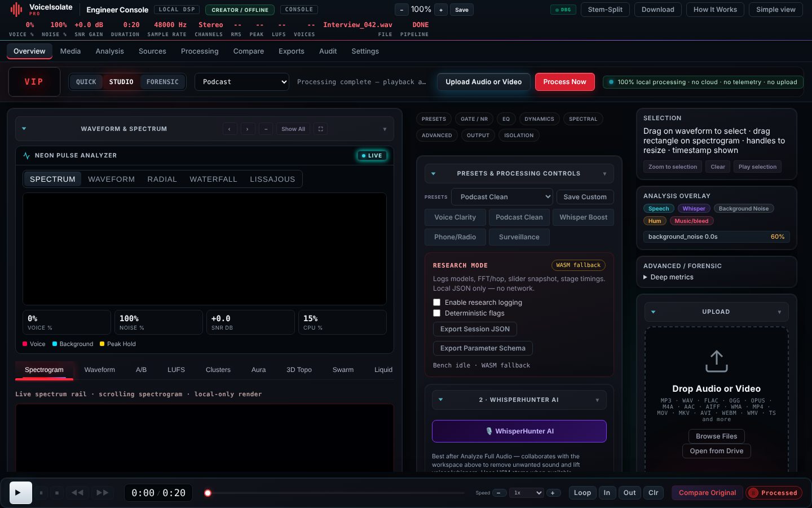The width and height of the screenshot is (812, 508).
Task: Click the SPECTRAL section chip
Action: point(583,119)
